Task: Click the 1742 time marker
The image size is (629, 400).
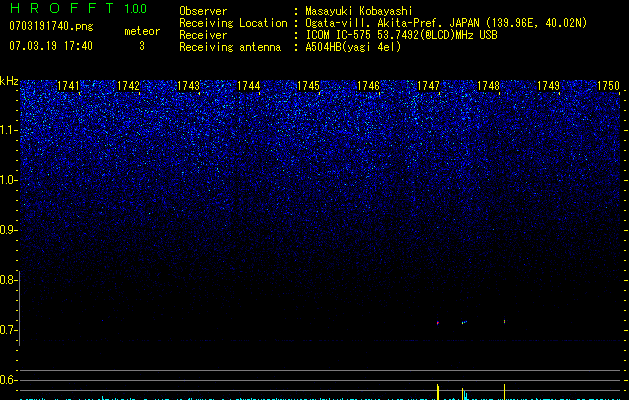Action: click(x=128, y=86)
